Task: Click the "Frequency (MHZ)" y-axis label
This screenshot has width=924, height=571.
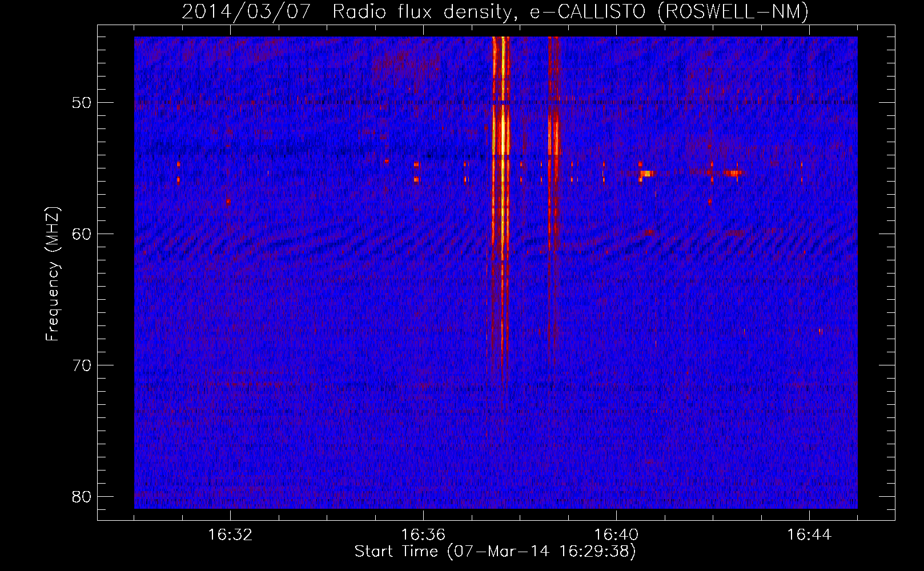Action: (x=53, y=274)
